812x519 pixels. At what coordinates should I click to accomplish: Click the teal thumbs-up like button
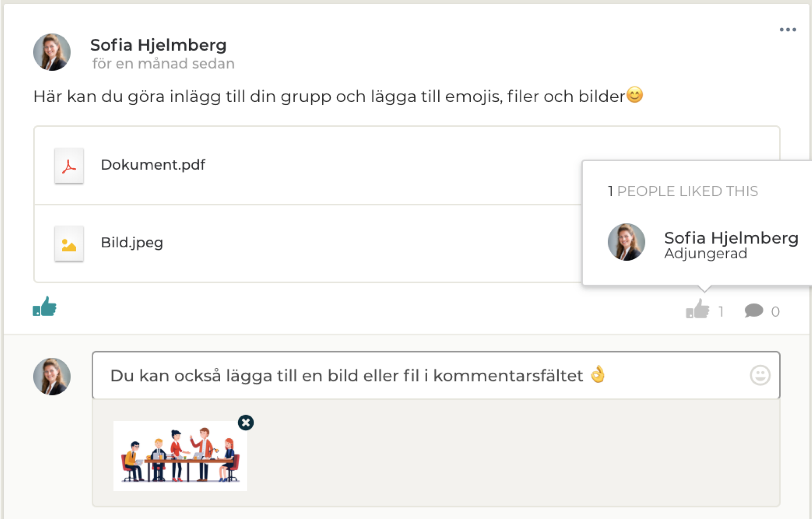coord(45,306)
